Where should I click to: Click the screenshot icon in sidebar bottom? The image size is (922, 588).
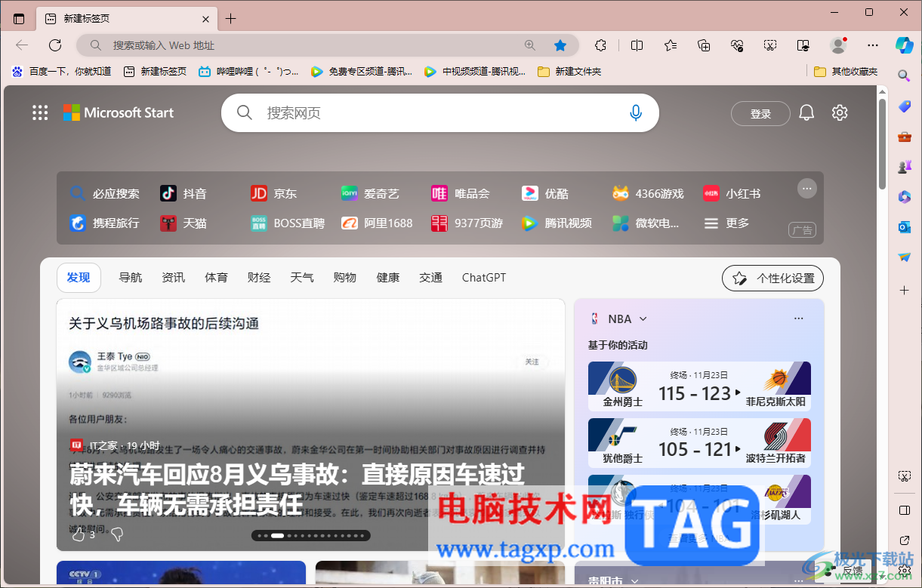[x=904, y=476]
